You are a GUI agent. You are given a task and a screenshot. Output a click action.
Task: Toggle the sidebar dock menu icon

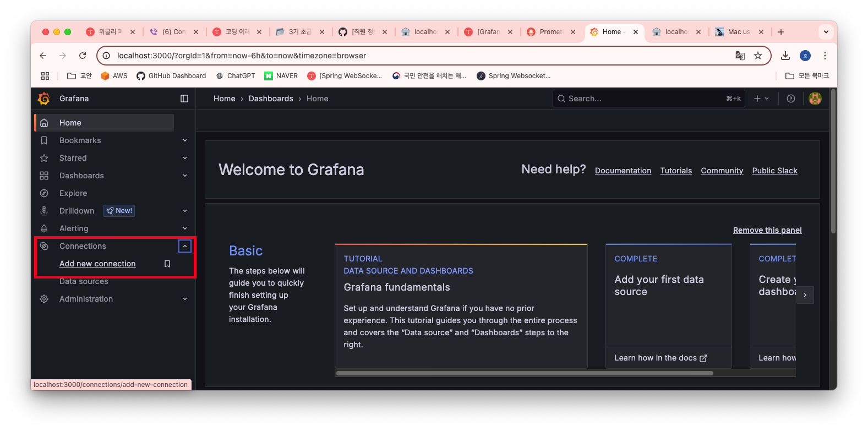click(184, 99)
